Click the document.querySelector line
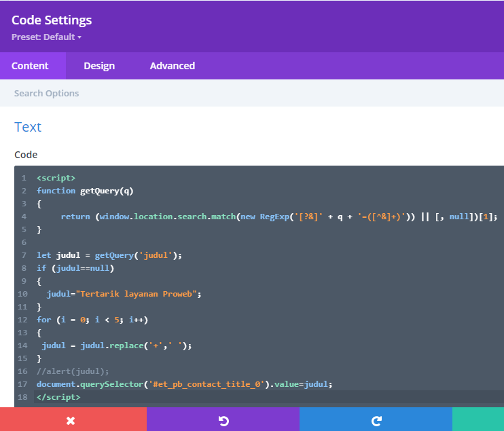Image resolution: width=504 pixels, height=431 pixels. coord(185,384)
